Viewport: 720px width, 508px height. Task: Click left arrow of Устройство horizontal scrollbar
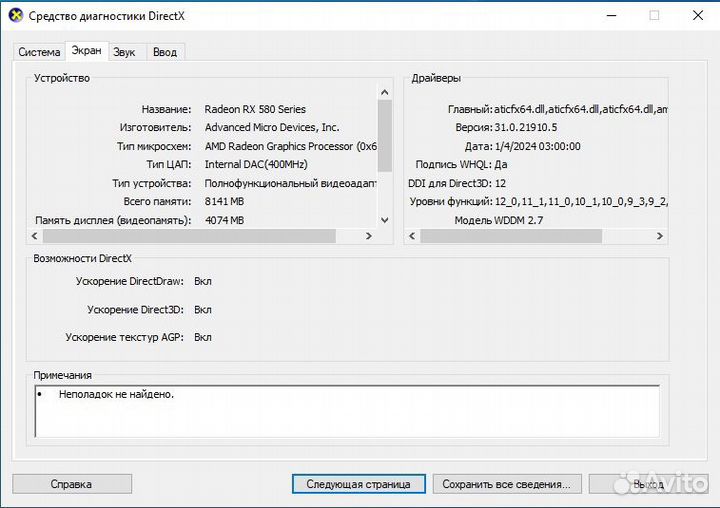coord(36,236)
